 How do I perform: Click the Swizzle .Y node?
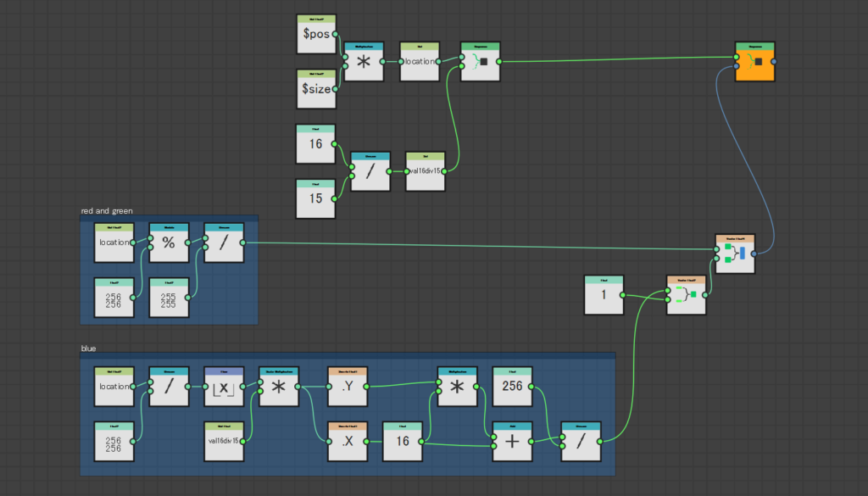coord(348,387)
